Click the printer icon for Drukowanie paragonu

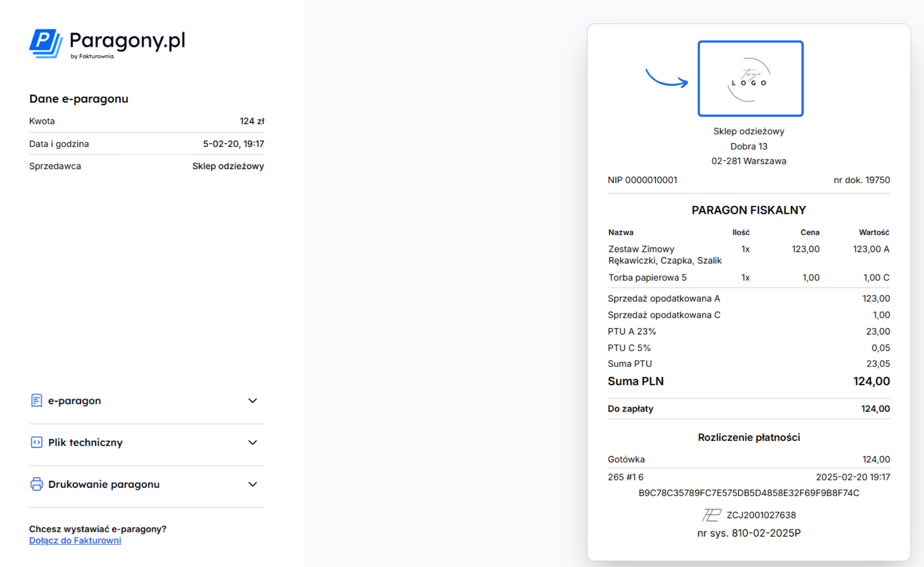36,484
